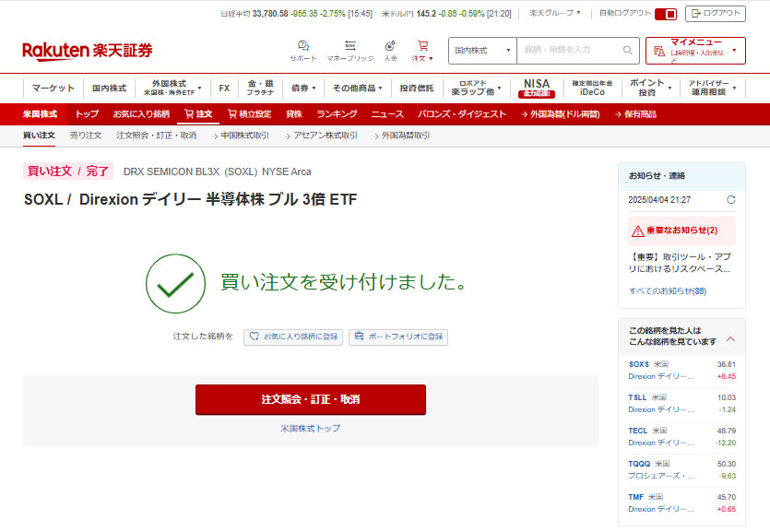
Task: Open the 国内株式 search type dropdown
Action: point(482,51)
